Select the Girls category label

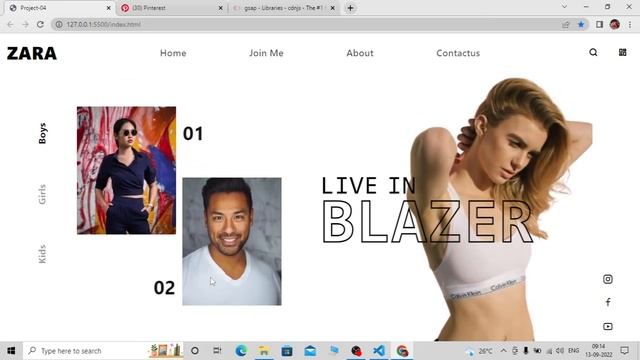[42, 194]
